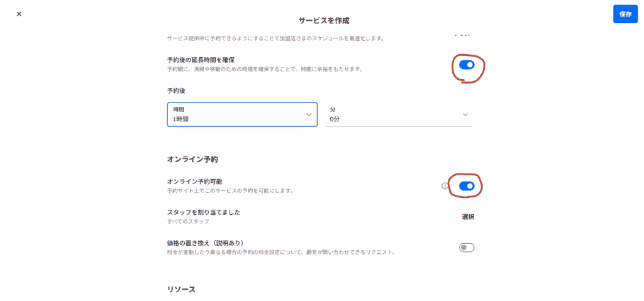This screenshot has height=301, width=644.
Task: Click the chevron arrow in the 分 field
Action: (x=465, y=114)
